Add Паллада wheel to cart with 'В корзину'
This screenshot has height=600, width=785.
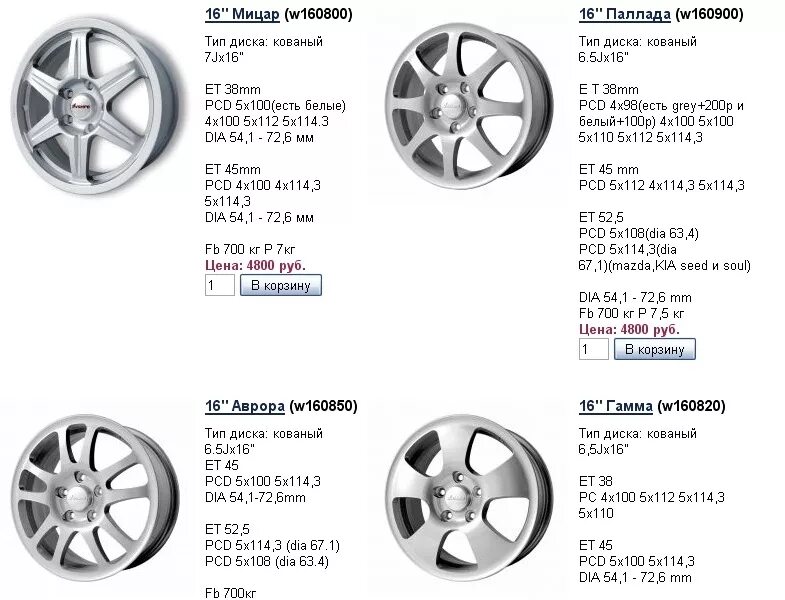(x=655, y=349)
